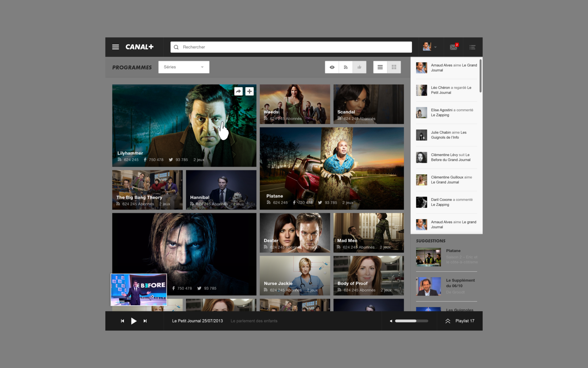Click the playback progress bar
The width and height of the screenshot is (588, 368).
click(x=412, y=321)
